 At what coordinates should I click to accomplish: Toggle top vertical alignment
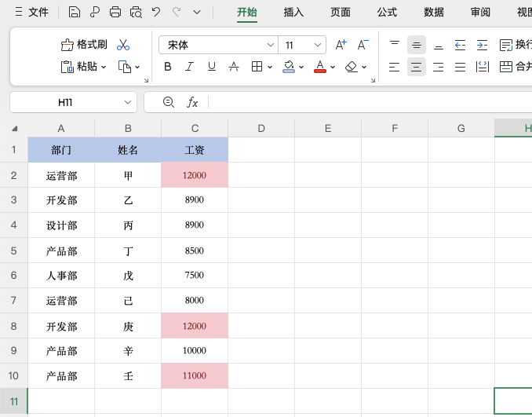(395, 45)
